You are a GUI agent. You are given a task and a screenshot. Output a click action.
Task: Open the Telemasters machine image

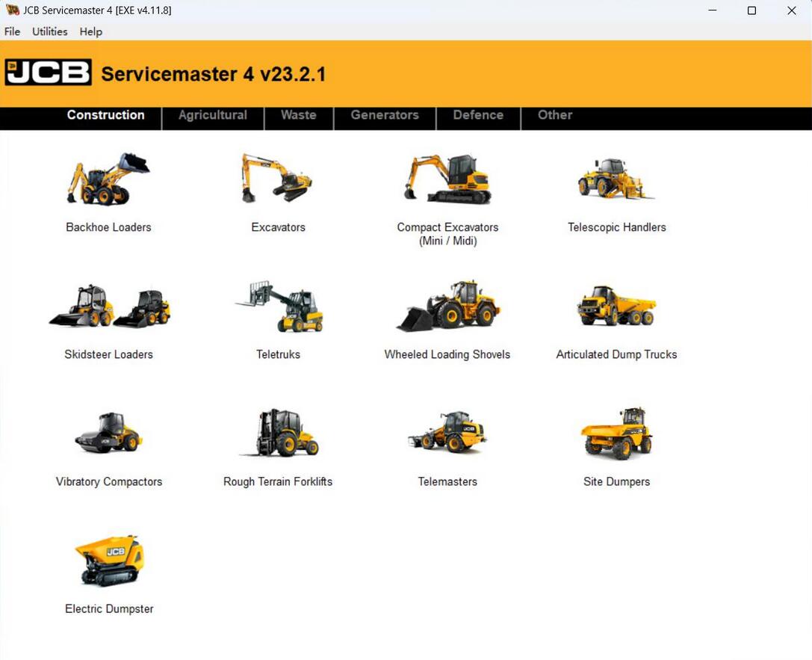click(x=447, y=432)
